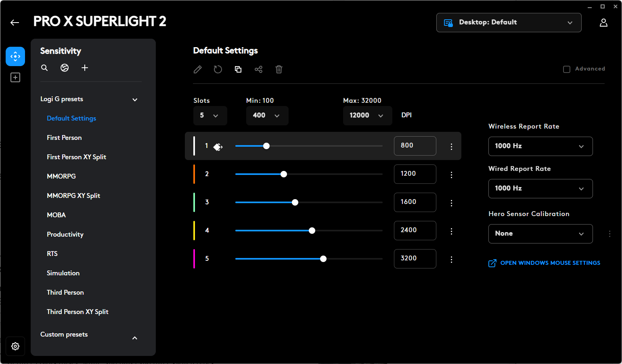Add a new feature with the plus square icon
Viewport: 622px width, 364px height.
click(x=15, y=77)
